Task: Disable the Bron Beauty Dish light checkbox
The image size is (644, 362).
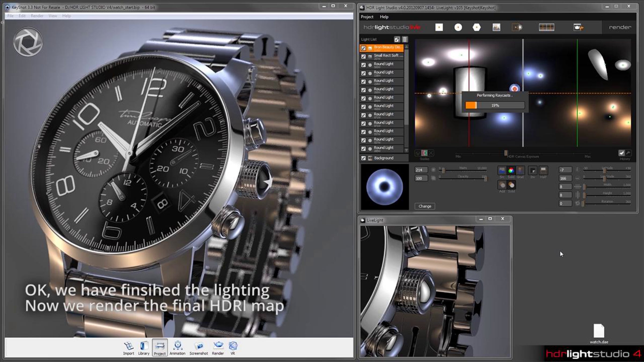Action: tap(363, 48)
